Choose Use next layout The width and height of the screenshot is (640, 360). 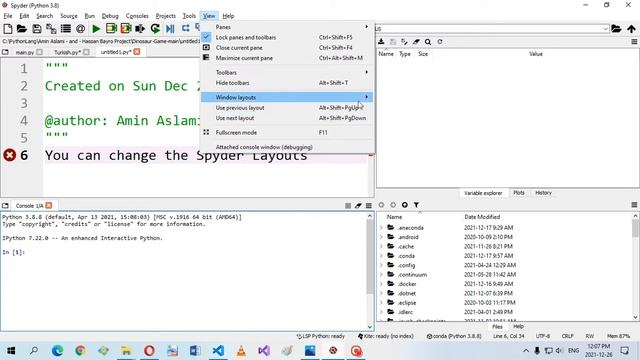click(x=287, y=118)
